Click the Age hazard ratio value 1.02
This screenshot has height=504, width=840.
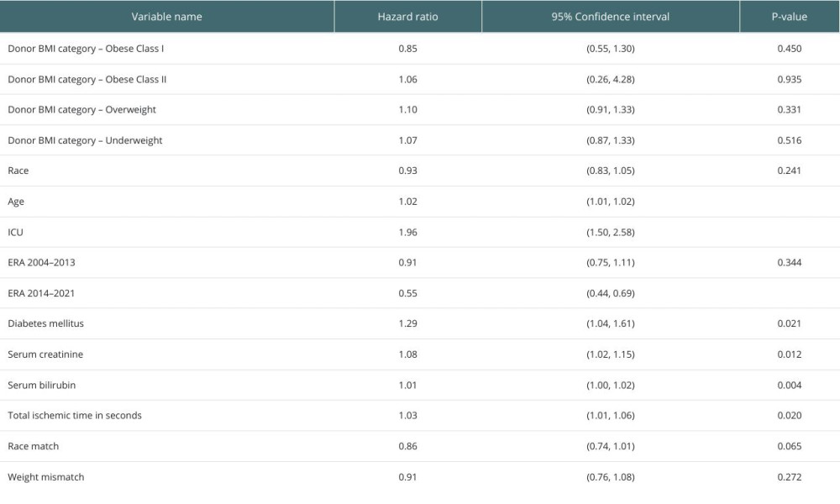click(407, 202)
